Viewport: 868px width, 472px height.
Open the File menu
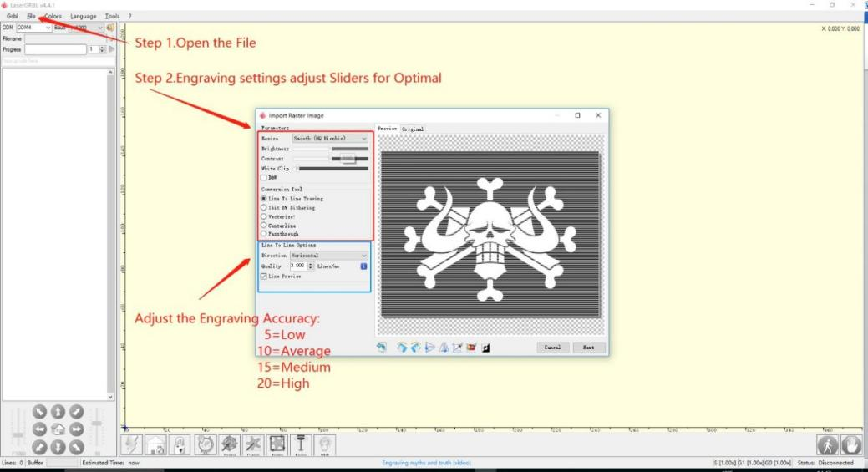pos(31,16)
